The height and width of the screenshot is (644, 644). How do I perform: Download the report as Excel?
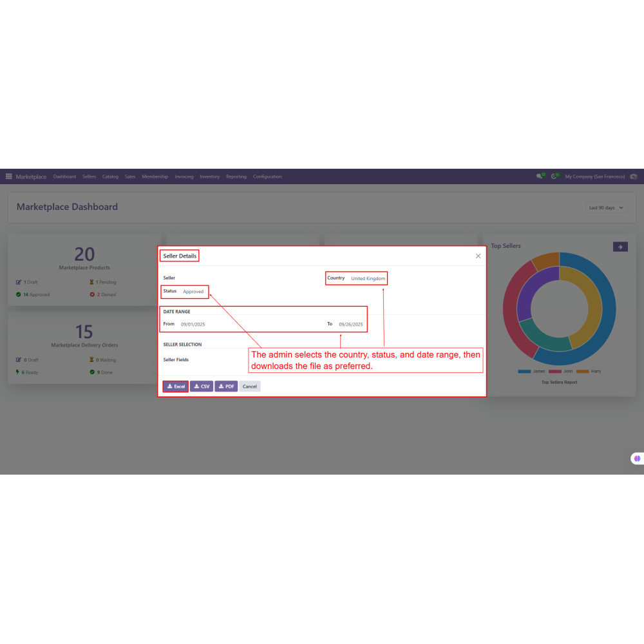(x=175, y=386)
